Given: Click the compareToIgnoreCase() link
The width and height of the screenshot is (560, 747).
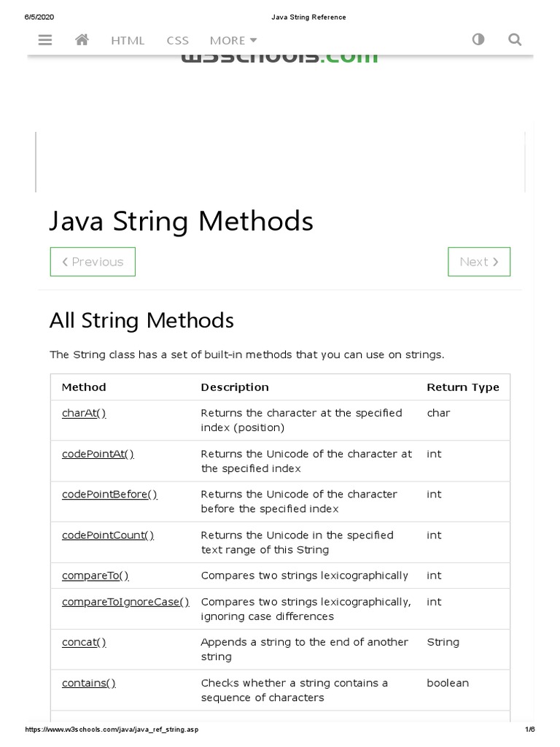Looking at the screenshot, I should (x=125, y=602).
